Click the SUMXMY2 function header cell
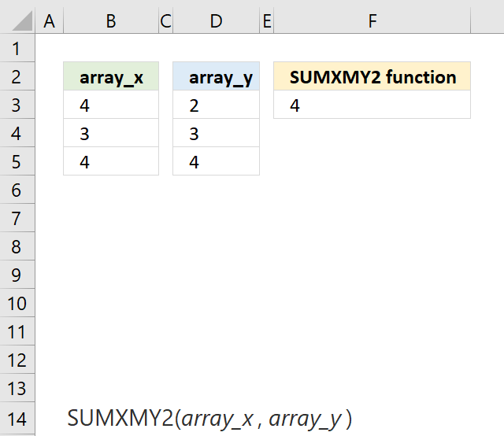 tap(372, 76)
